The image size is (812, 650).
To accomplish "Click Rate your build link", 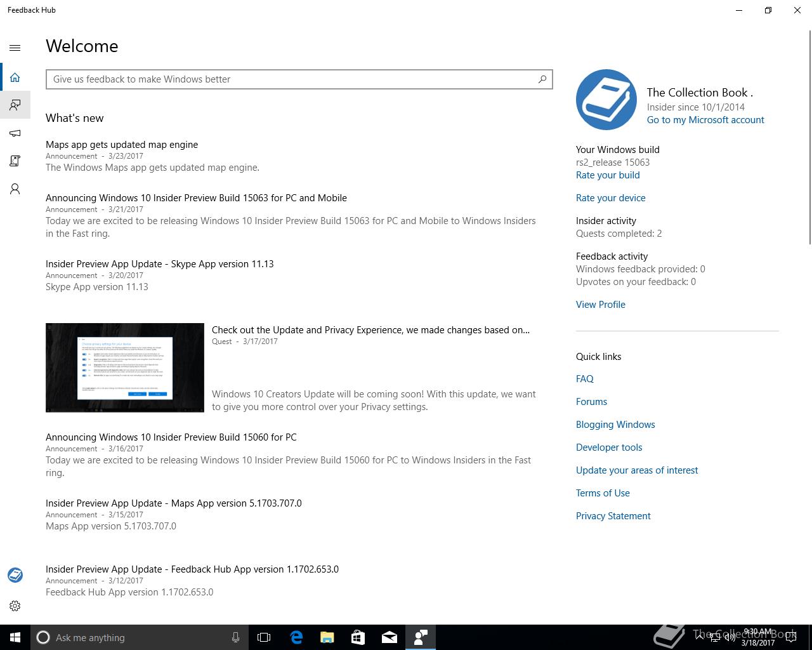I will (x=608, y=175).
